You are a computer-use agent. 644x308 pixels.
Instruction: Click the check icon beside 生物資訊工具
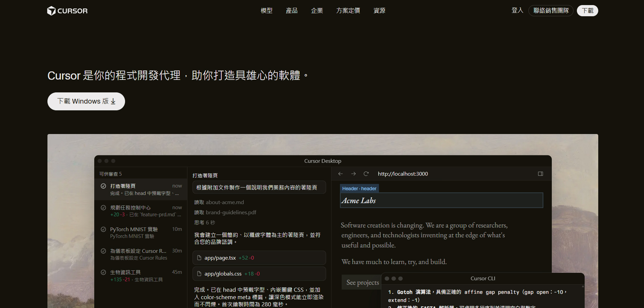coord(103,272)
